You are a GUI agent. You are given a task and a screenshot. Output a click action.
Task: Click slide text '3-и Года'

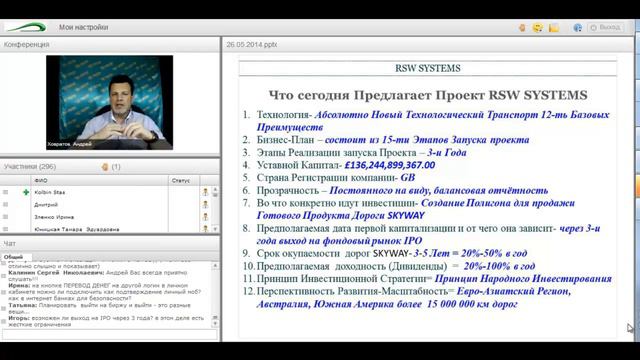[x=447, y=152]
